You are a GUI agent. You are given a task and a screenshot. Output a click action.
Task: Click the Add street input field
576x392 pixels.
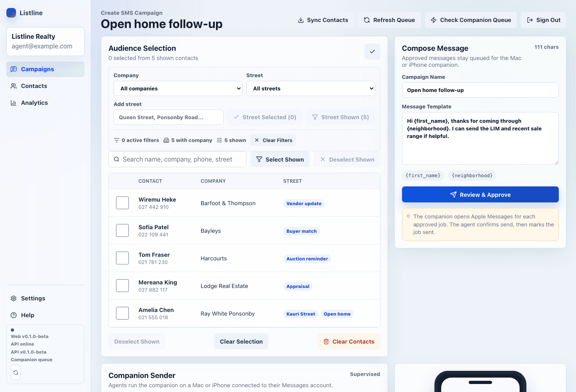tap(168, 117)
